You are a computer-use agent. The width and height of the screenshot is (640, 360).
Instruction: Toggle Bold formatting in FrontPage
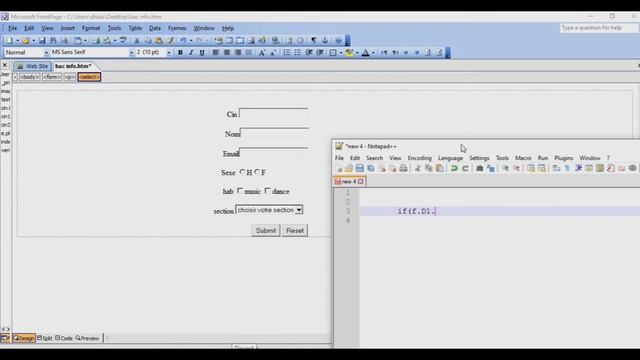[x=180, y=53]
